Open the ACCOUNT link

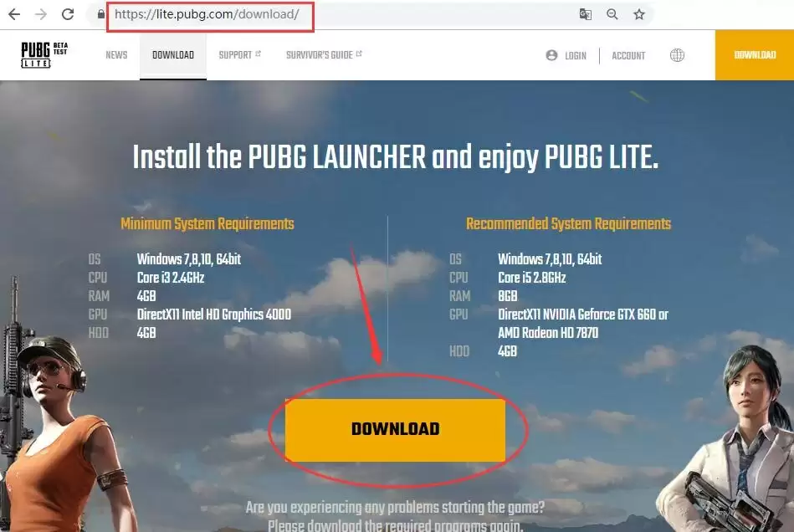[x=628, y=55]
